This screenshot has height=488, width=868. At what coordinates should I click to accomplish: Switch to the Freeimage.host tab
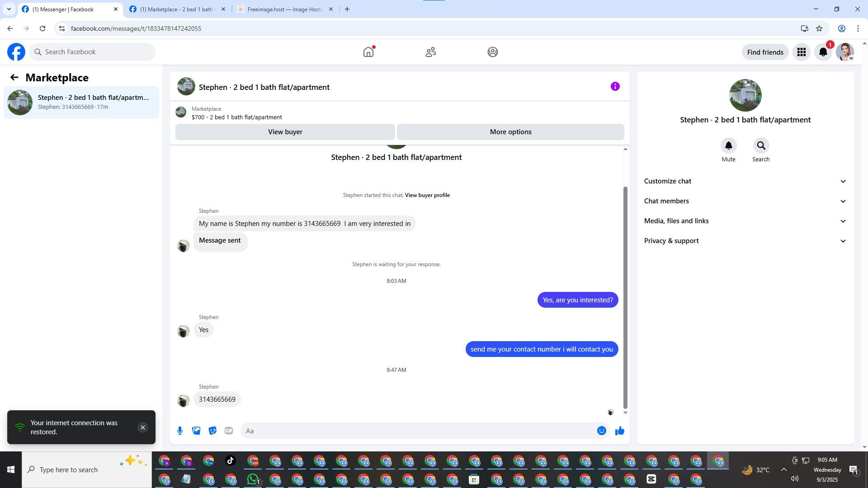pyautogui.click(x=285, y=9)
